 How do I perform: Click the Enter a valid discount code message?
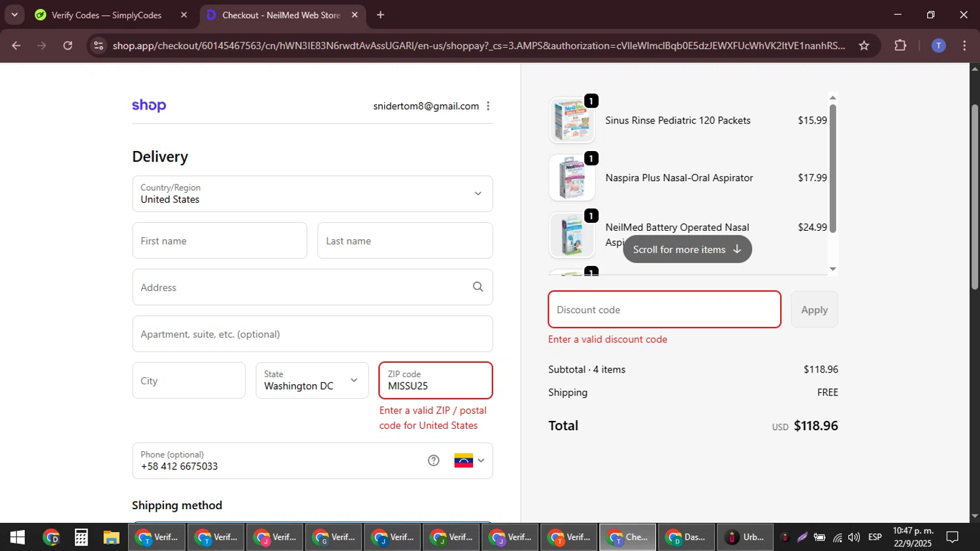point(608,339)
